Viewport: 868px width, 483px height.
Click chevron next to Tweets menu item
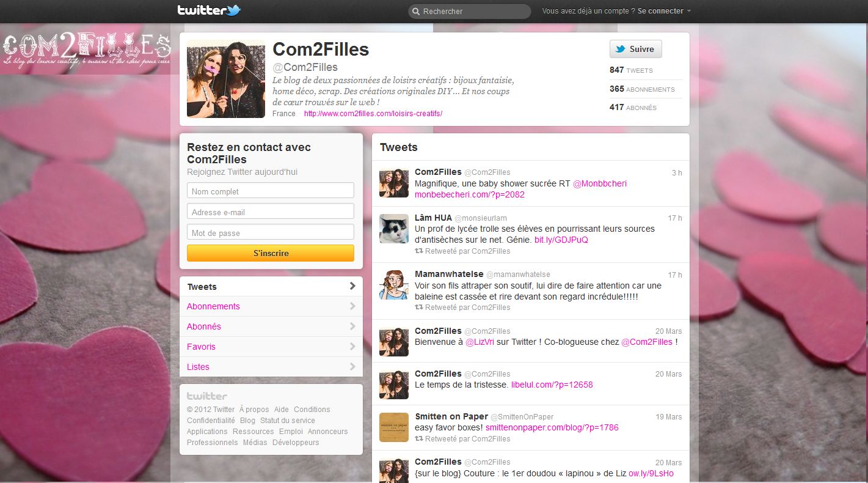(x=352, y=286)
